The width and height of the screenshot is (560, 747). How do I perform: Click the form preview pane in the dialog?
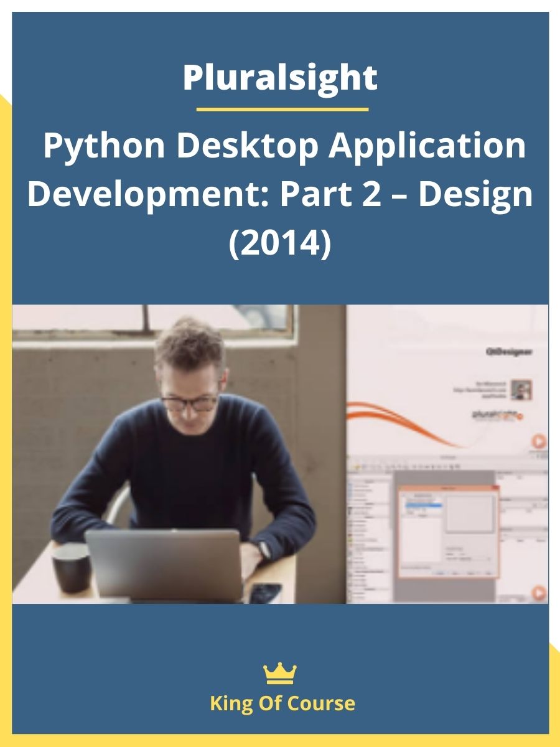click(470, 514)
